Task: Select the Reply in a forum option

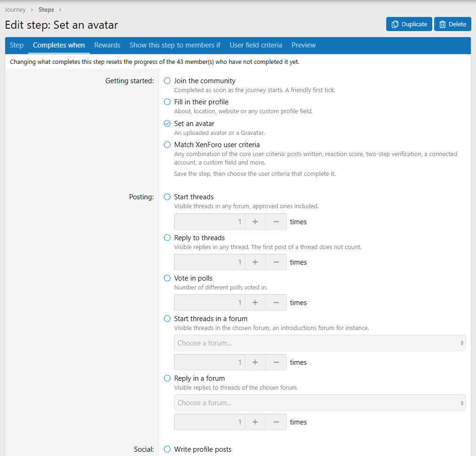Action: 167,378
